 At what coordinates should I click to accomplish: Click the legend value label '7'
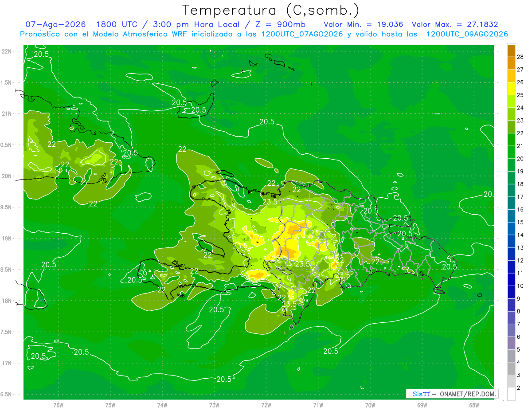pos(519,324)
